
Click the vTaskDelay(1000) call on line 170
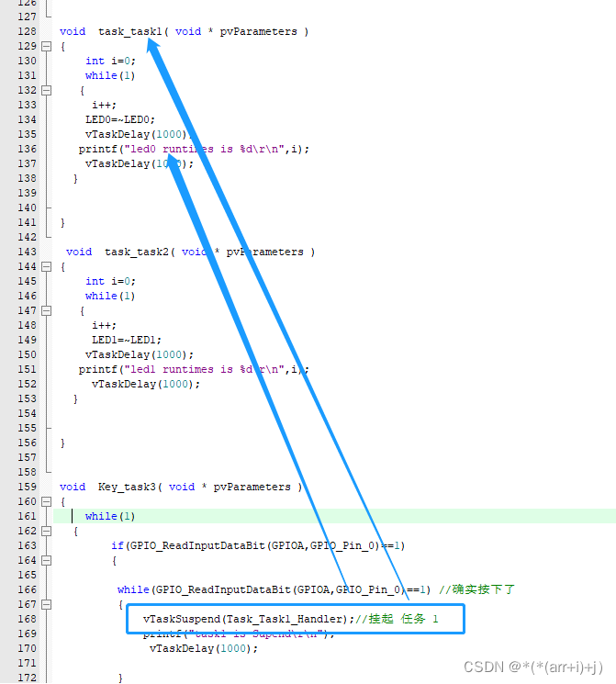click(204, 649)
